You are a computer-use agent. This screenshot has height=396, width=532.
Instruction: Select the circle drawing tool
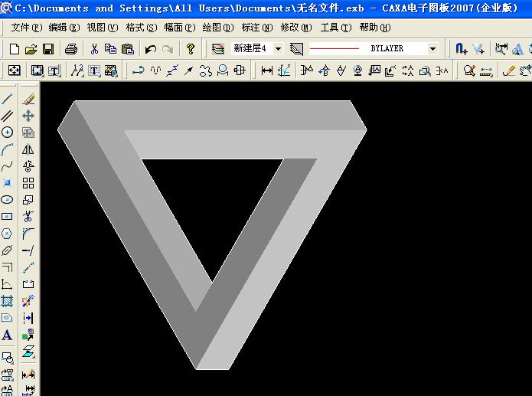click(7, 132)
